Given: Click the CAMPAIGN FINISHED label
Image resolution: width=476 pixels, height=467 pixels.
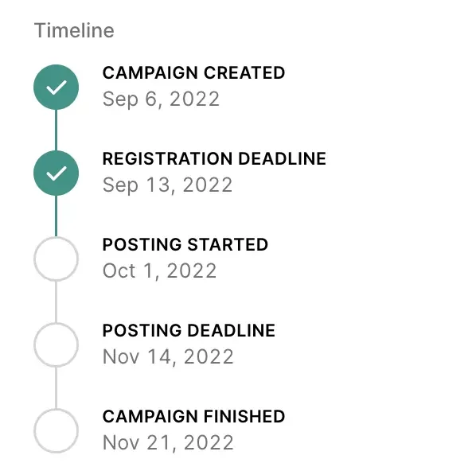Looking at the screenshot, I should [193, 416].
